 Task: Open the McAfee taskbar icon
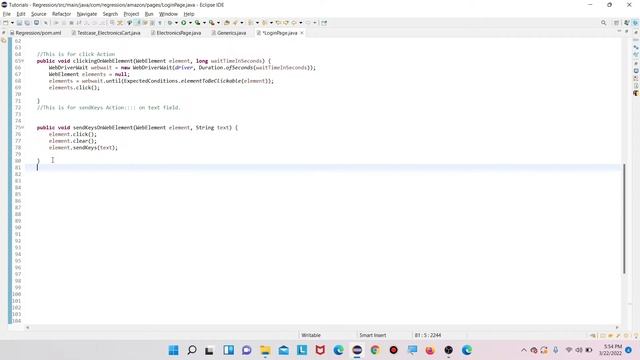point(320,350)
